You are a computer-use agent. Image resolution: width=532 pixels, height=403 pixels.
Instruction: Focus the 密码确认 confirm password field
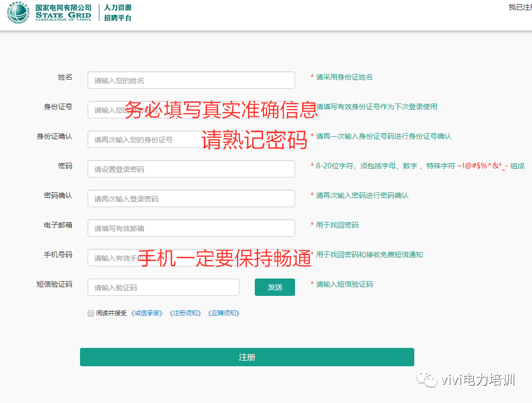tap(191, 198)
